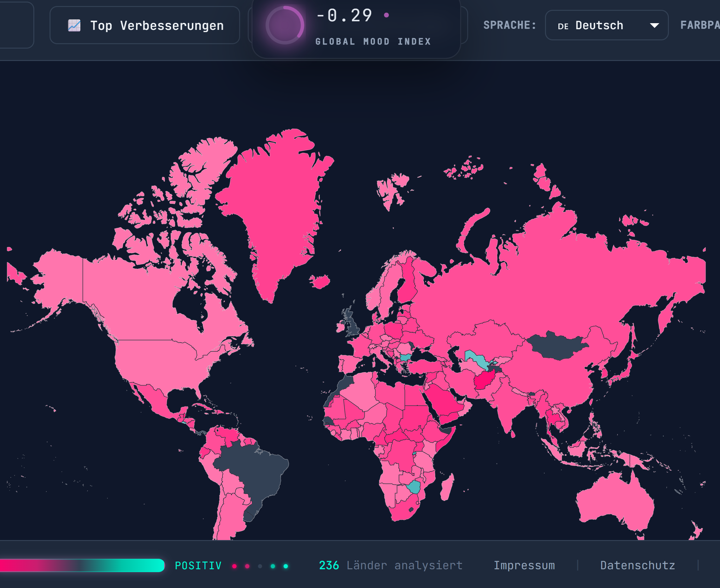Viewport: 720px width, 588px height.
Task: Click the chart icon on Top Verbesserungen
Action: pos(75,25)
